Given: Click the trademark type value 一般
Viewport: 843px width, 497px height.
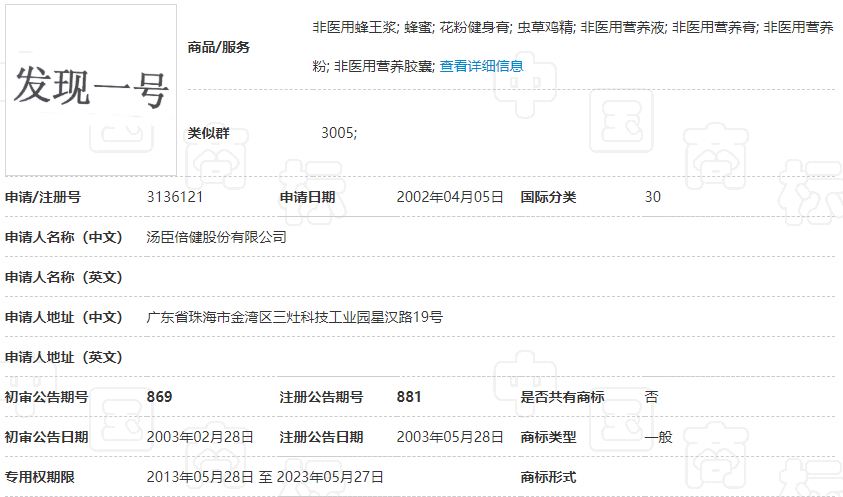Looking at the screenshot, I should point(659,437).
